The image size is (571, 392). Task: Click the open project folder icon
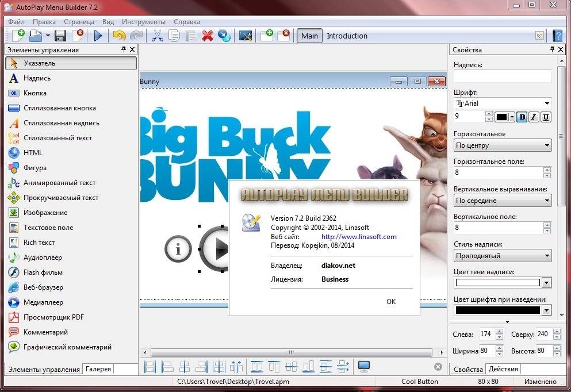coord(36,36)
